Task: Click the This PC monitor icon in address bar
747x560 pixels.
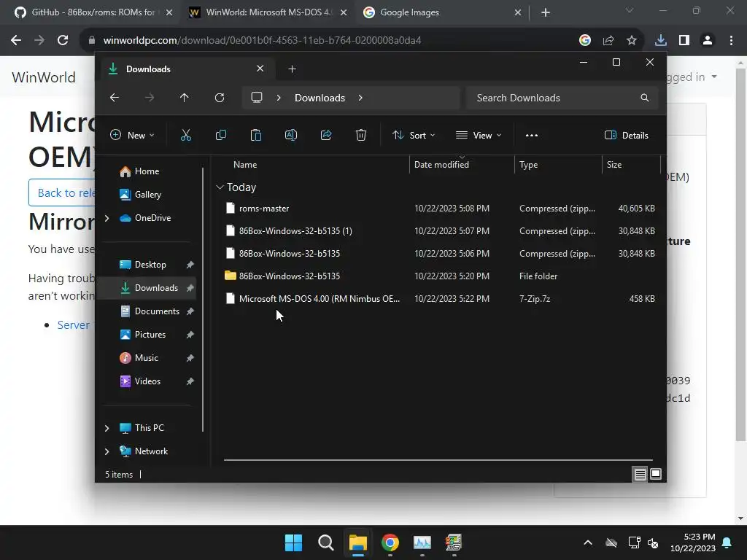Action: (x=257, y=98)
